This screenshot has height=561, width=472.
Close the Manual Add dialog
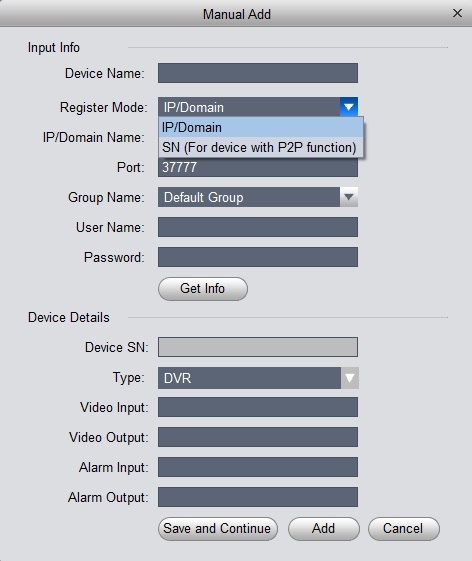(x=457, y=14)
